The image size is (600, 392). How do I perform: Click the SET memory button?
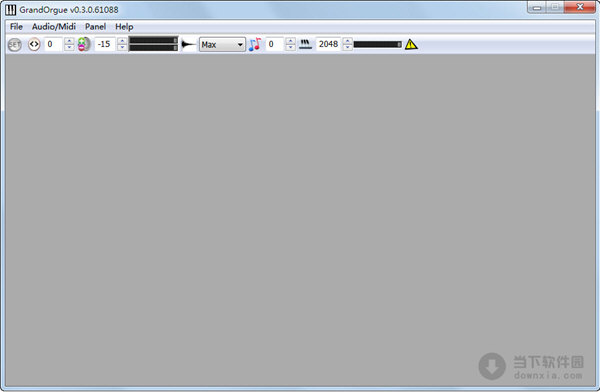15,45
